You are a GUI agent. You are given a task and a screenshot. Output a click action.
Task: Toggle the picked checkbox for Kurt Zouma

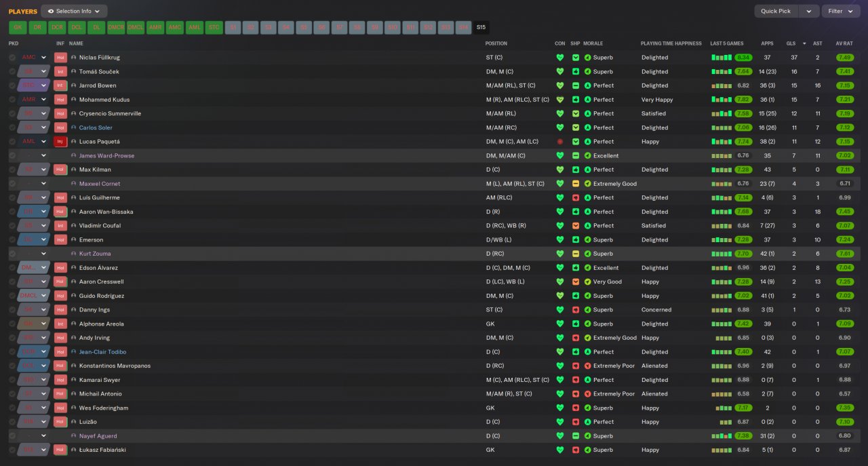point(12,254)
